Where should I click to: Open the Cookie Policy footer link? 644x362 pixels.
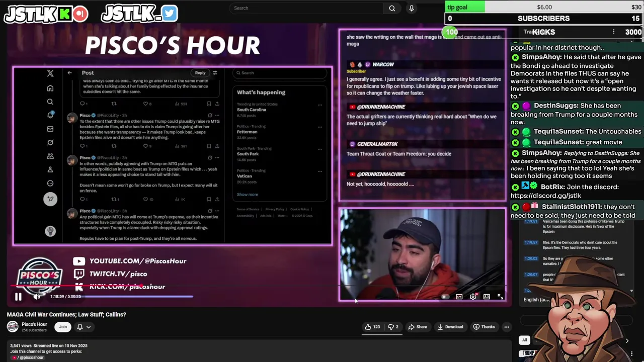(x=299, y=209)
